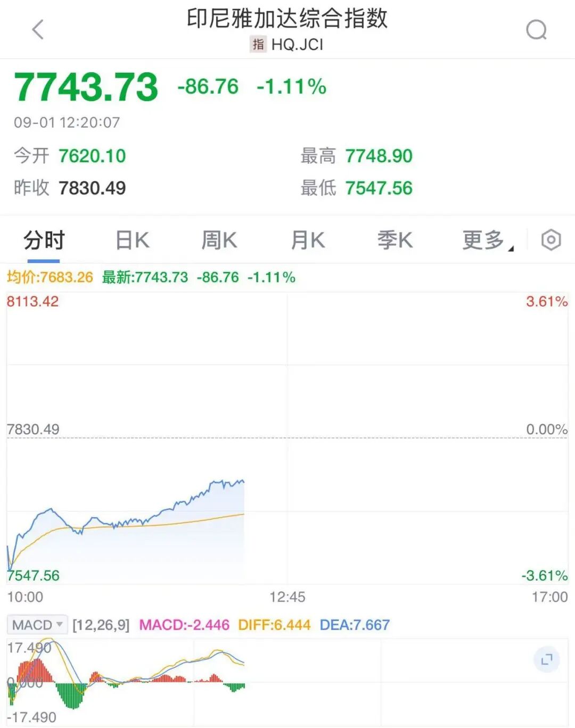Switch to the 日K tab
575x728 pixels.
pos(132,241)
